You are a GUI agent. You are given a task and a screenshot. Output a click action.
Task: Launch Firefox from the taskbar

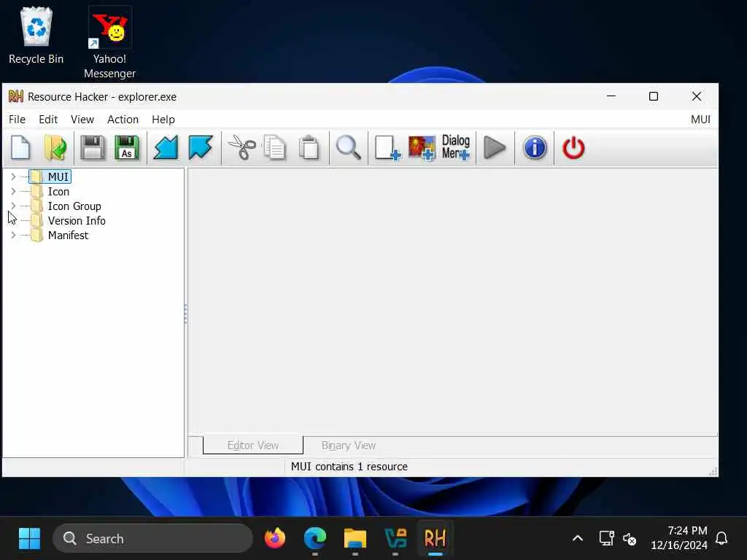click(x=275, y=539)
